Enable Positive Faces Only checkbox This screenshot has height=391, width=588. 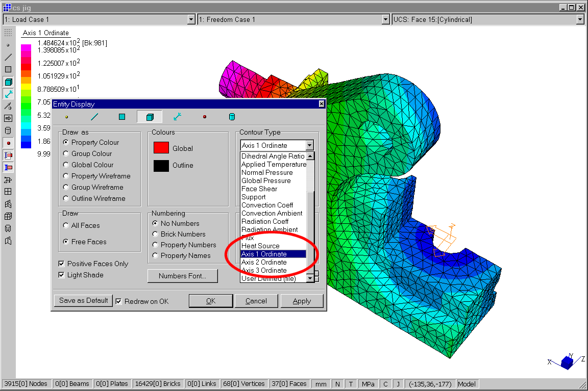(62, 264)
